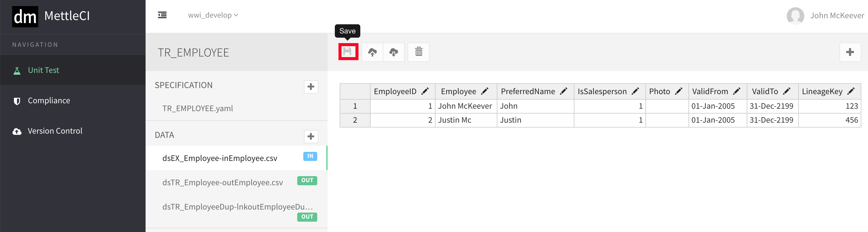Open Compliance navigation item
The width and height of the screenshot is (868, 232).
pyautogui.click(x=49, y=101)
